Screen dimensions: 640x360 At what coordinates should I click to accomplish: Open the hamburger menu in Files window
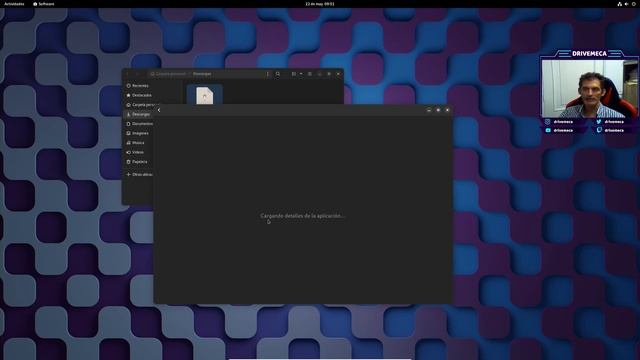[x=310, y=74]
